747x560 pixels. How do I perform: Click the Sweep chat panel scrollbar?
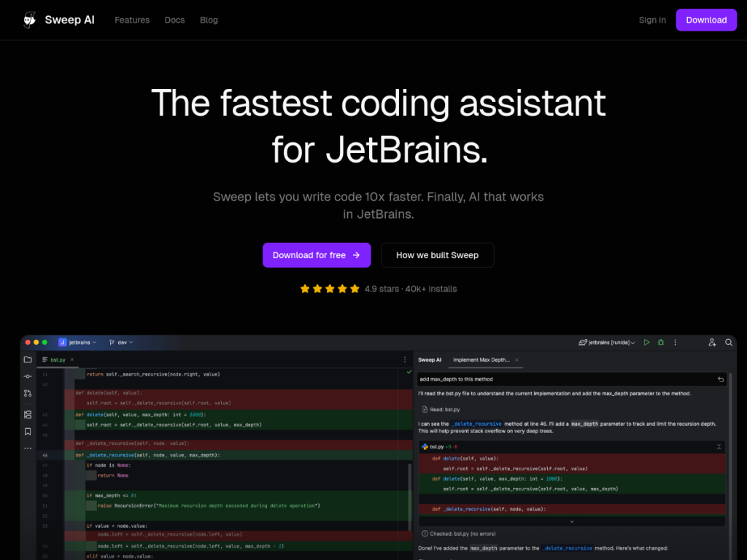tap(731, 466)
